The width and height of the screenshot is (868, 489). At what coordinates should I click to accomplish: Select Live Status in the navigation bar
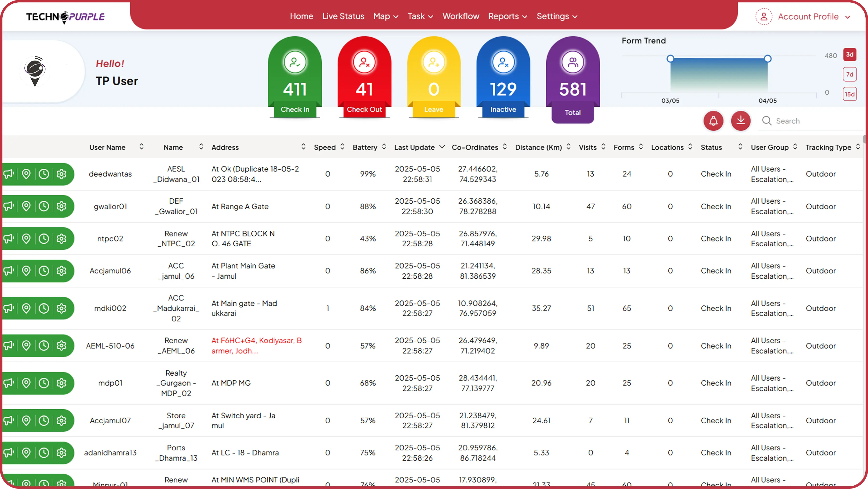pyautogui.click(x=343, y=16)
